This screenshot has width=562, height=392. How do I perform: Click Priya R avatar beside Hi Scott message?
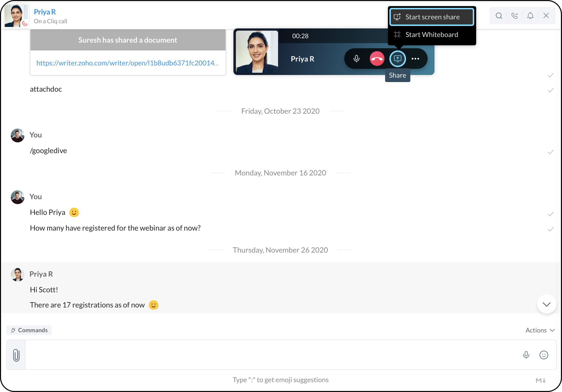[17, 274]
